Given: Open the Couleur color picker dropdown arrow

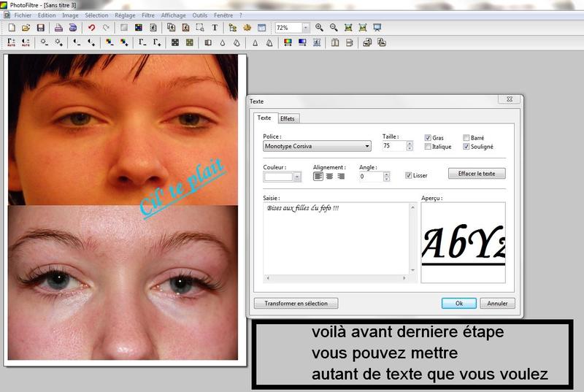Looking at the screenshot, I should (297, 177).
